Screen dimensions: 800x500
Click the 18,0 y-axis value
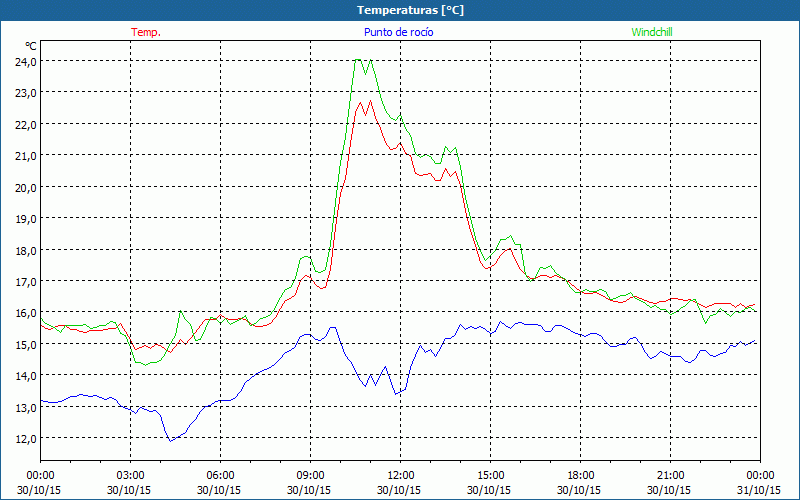click(x=27, y=251)
